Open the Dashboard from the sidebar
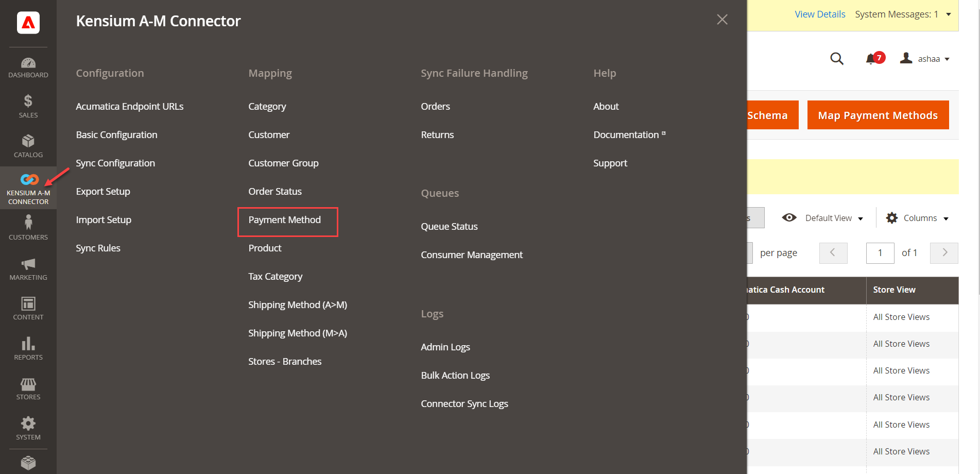This screenshot has width=980, height=474. [x=28, y=66]
